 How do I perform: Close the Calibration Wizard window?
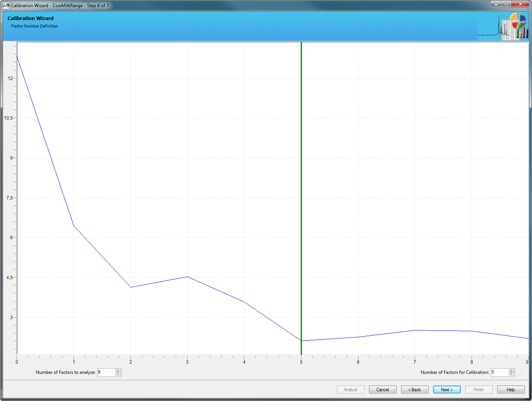click(x=521, y=4)
